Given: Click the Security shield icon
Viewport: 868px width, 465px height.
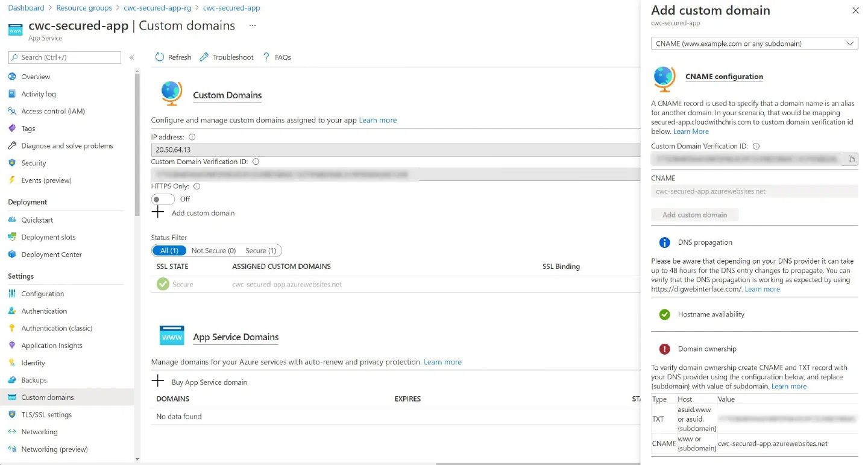Looking at the screenshot, I should pyautogui.click(x=12, y=163).
